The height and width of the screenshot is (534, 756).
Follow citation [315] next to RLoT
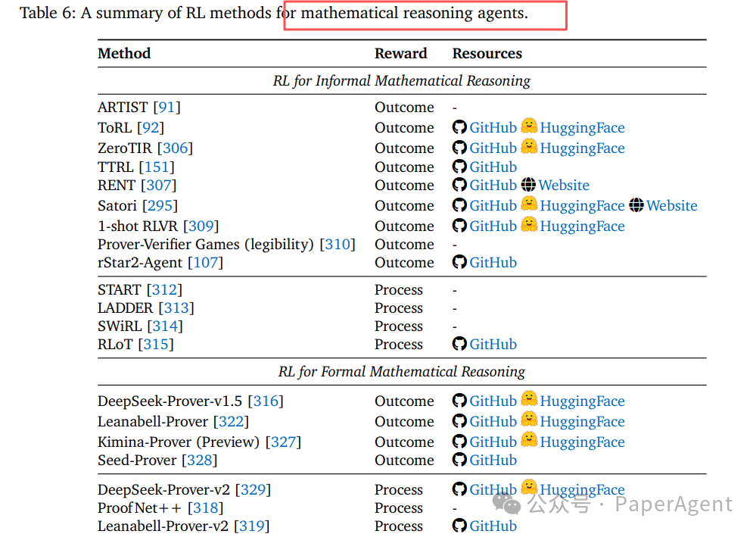point(156,345)
